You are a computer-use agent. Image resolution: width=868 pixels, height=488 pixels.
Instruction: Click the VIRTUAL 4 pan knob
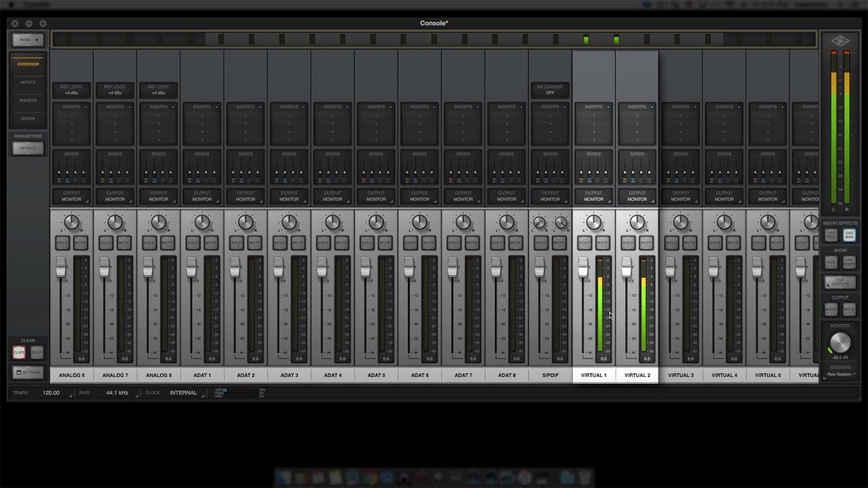pyautogui.click(x=724, y=222)
